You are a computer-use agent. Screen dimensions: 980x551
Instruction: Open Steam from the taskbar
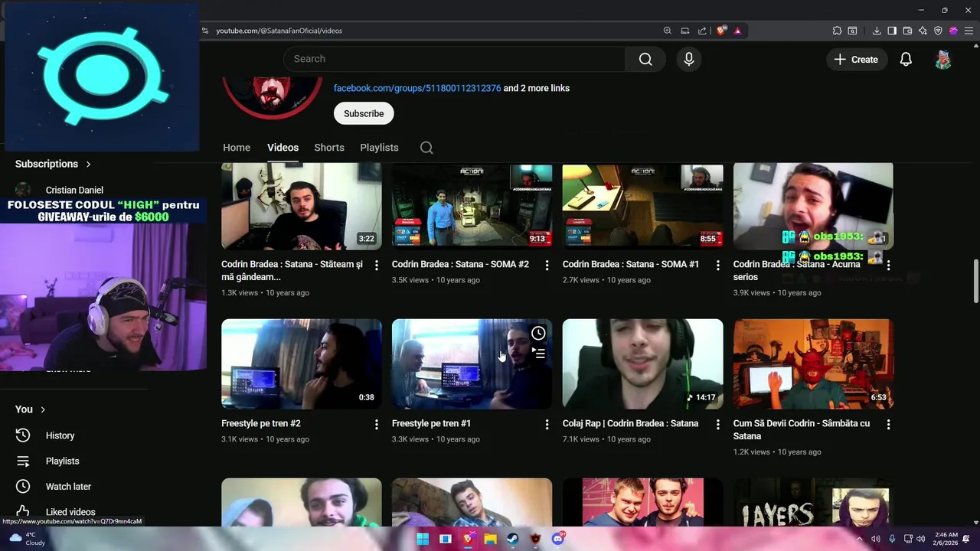(x=513, y=539)
